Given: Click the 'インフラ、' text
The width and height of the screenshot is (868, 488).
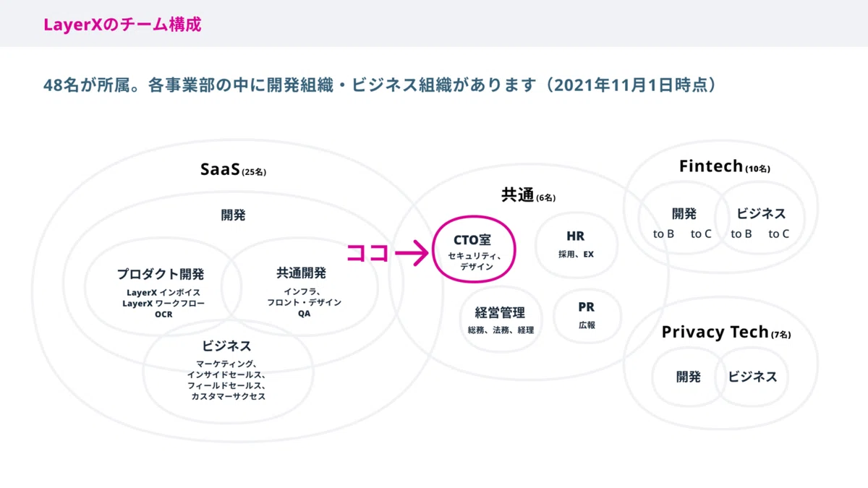Looking at the screenshot, I should pyautogui.click(x=304, y=291).
